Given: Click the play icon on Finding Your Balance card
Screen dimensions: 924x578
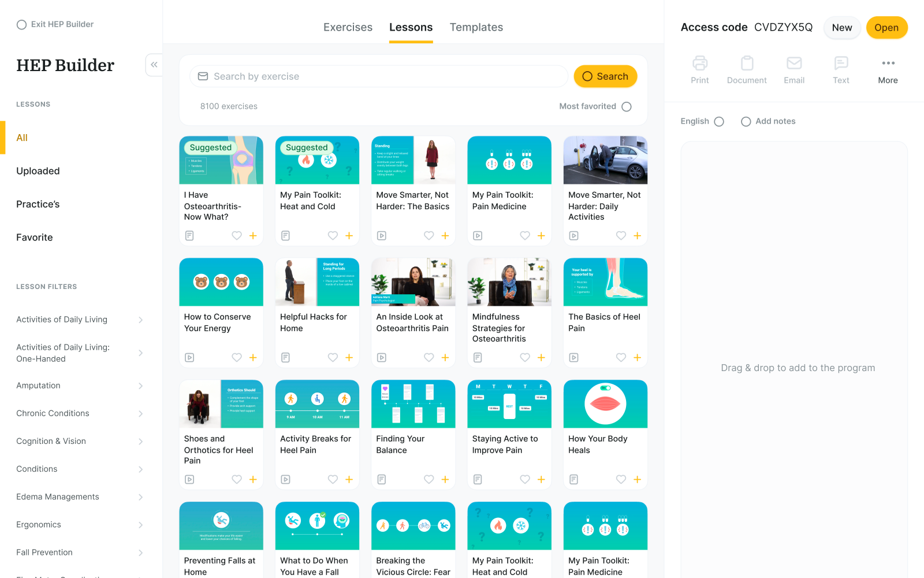Looking at the screenshot, I should coord(382,479).
